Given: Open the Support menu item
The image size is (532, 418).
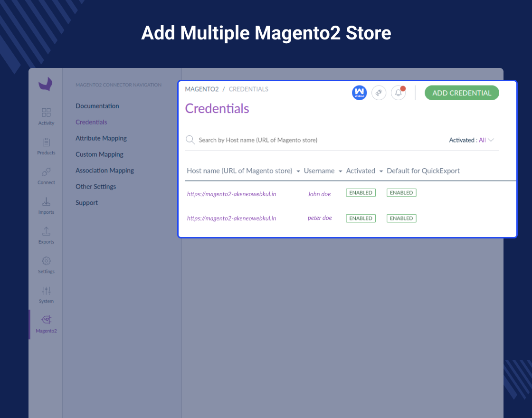Looking at the screenshot, I should pos(86,202).
